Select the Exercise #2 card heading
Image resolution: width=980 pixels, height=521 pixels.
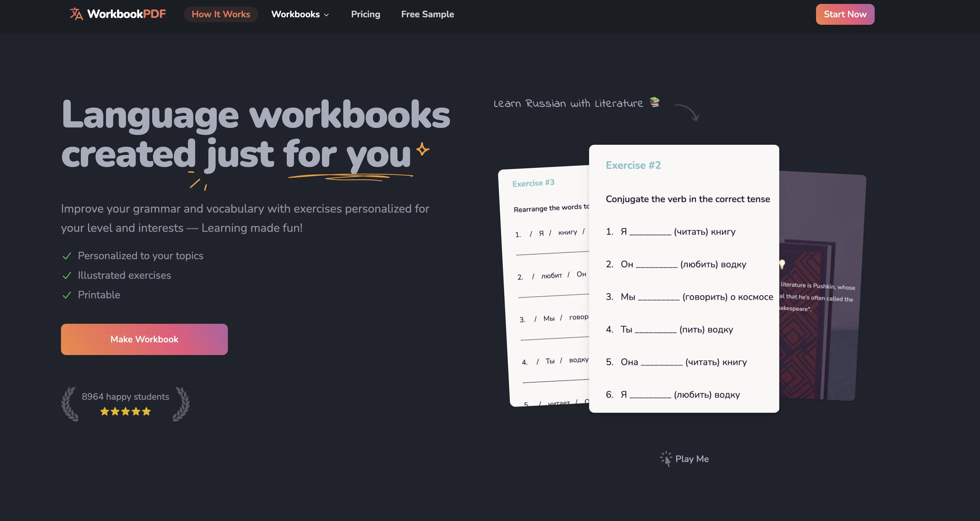pos(633,165)
